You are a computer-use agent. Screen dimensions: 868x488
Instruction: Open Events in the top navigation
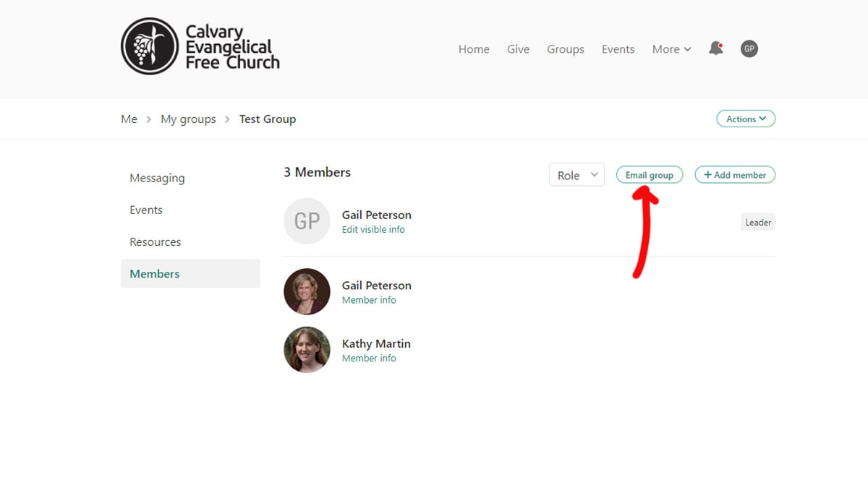tap(618, 49)
